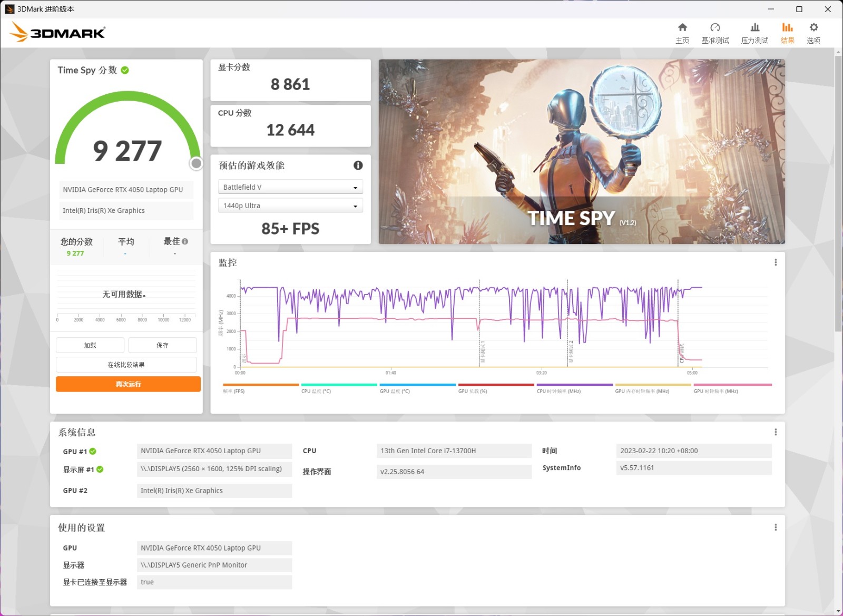Open the 1440p Ultra resolution dropdown
The width and height of the screenshot is (843, 616).
290,206
